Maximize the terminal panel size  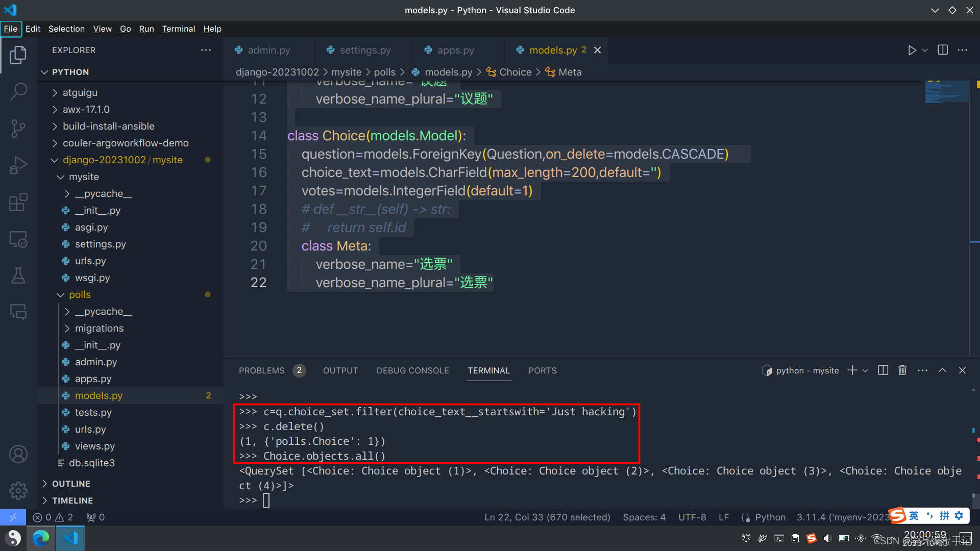click(x=942, y=370)
